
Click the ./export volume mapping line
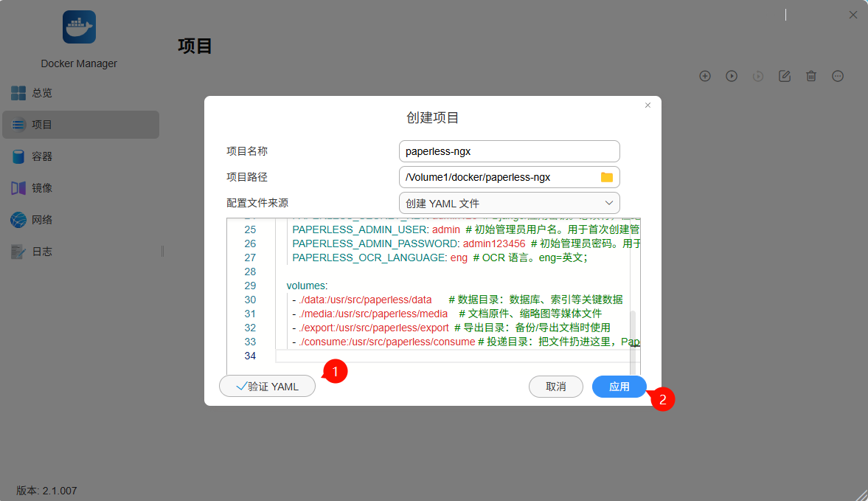tap(451, 328)
